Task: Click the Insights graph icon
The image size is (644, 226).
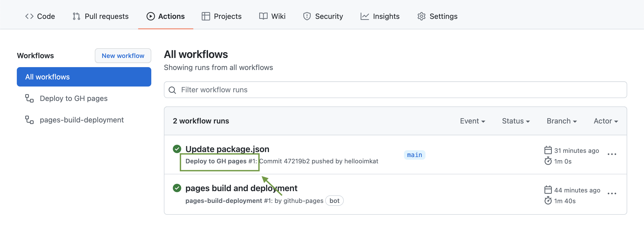Action: pyautogui.click(x=365, y=16)
